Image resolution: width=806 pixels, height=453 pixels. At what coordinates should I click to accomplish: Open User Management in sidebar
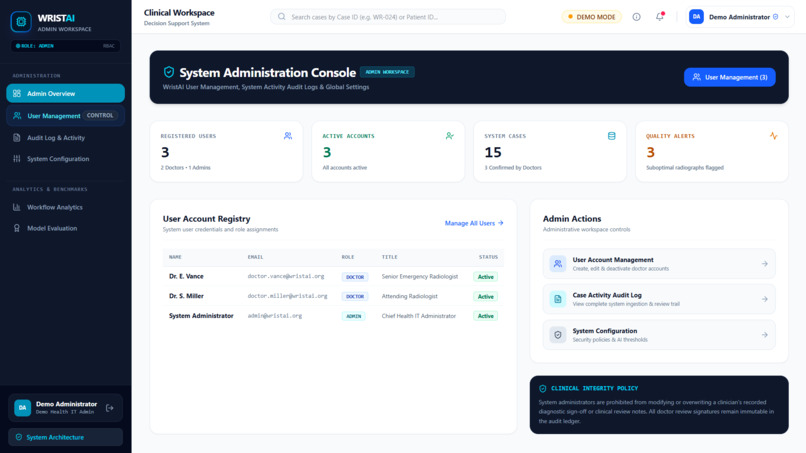[65, 116]
